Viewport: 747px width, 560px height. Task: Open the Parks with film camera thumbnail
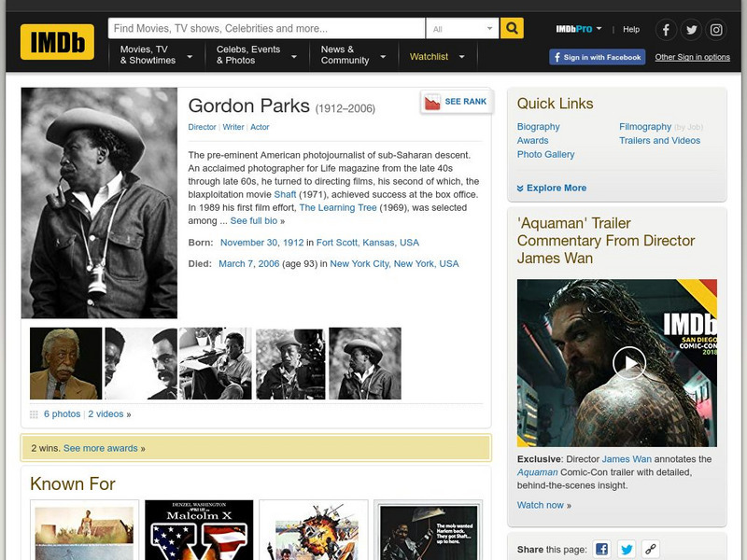(x=290, y=363)
